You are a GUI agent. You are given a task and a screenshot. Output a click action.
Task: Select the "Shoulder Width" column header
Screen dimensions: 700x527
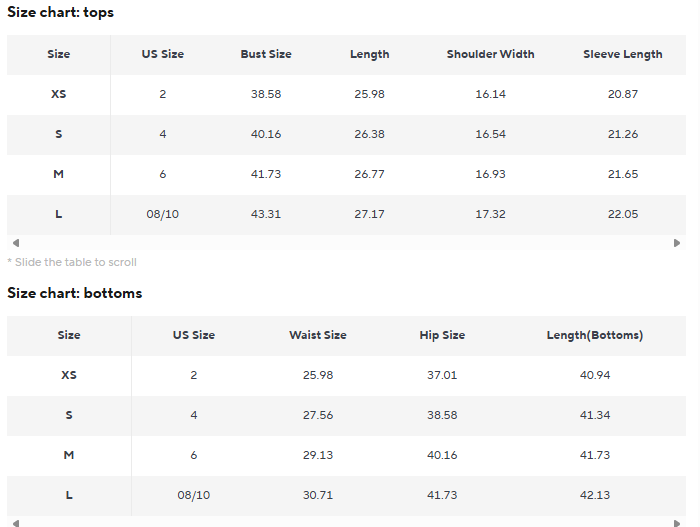[490, 55]
